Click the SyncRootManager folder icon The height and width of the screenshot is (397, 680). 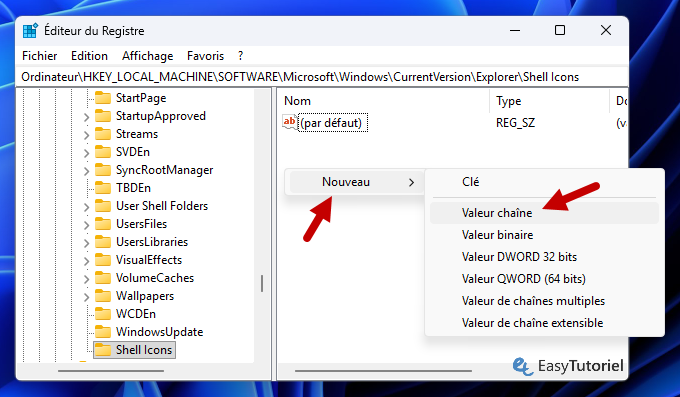103,170
